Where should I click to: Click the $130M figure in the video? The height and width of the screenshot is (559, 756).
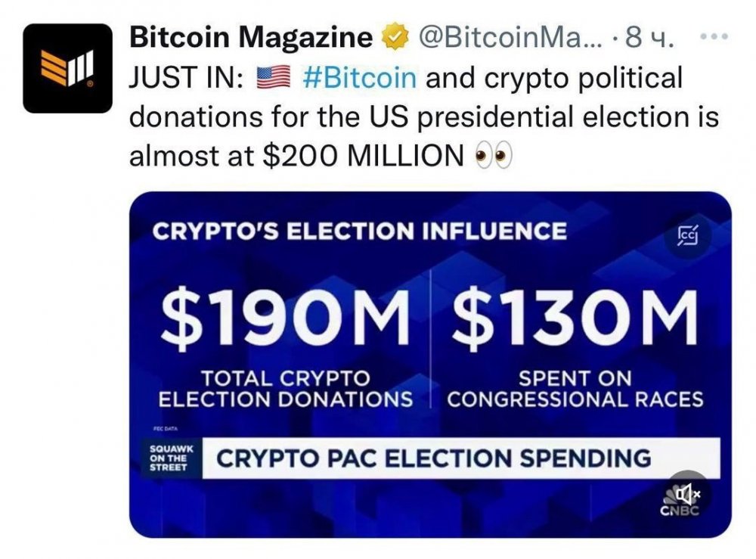point(573,315)
